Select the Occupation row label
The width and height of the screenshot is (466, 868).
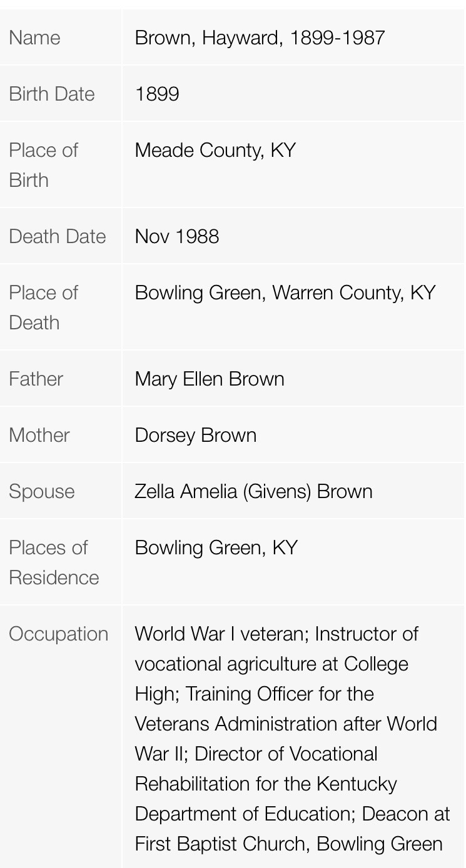(x=58, y=634)
